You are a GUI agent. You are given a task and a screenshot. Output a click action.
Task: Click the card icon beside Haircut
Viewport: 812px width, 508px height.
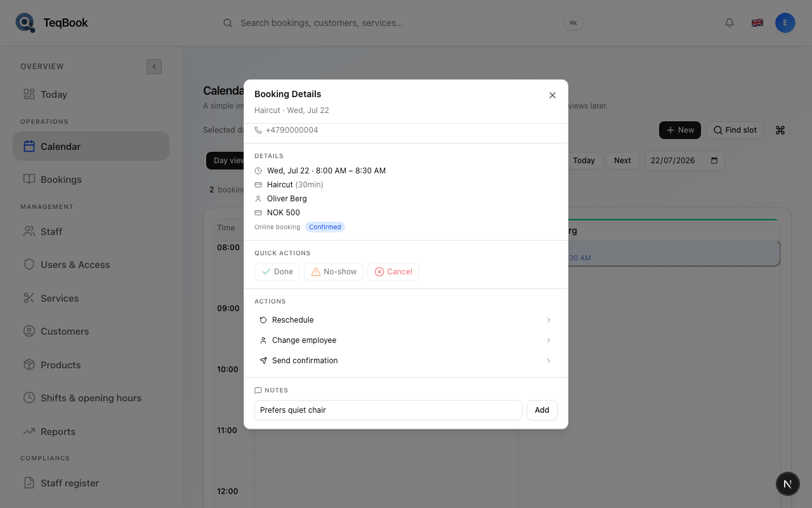click(x=258, y=185)
